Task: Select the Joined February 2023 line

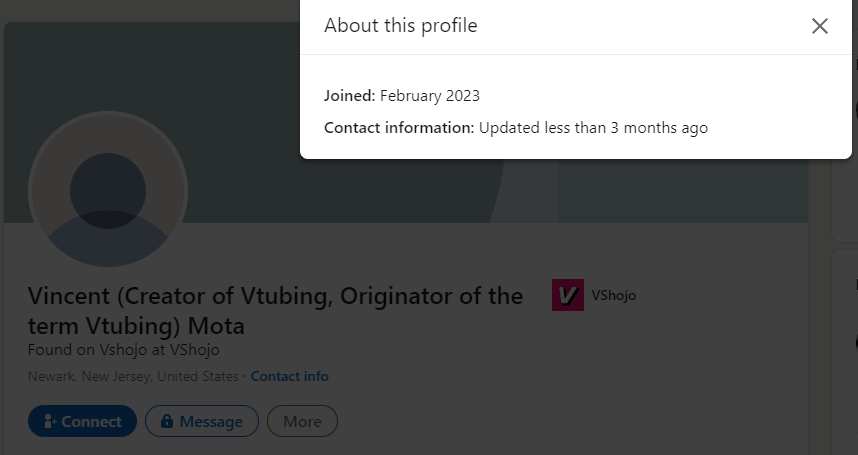Action: point(402,96)
